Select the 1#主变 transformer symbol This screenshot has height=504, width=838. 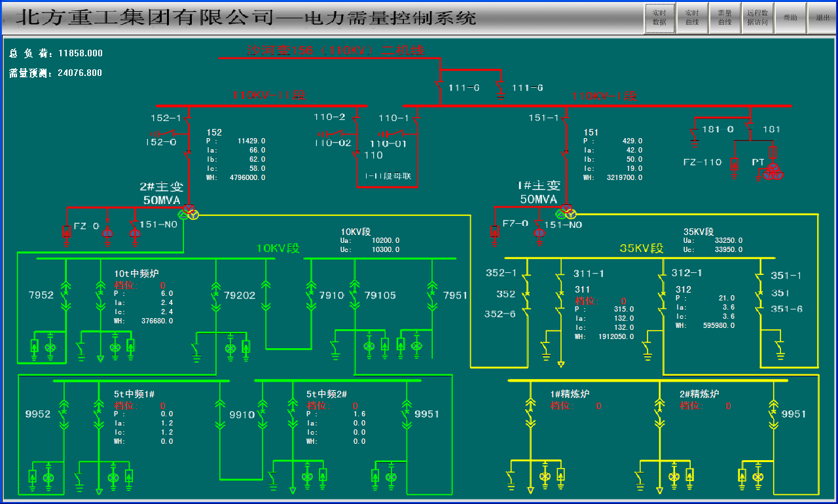565,212
